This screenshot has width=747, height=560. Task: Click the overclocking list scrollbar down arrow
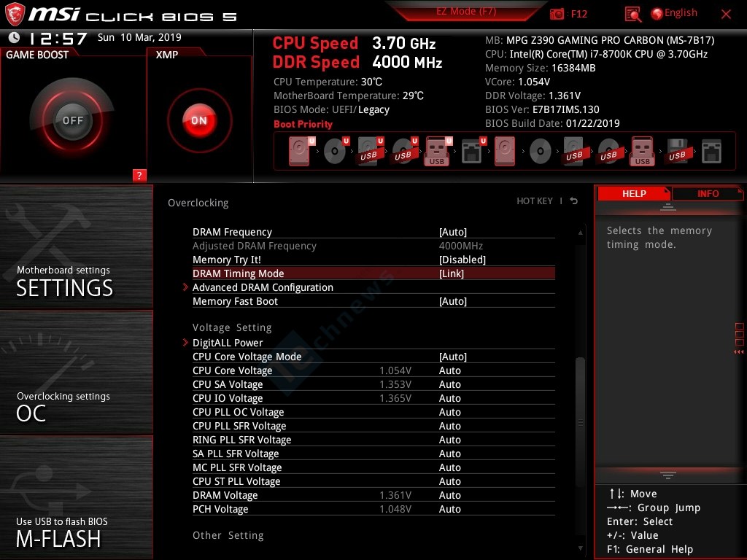581,548
